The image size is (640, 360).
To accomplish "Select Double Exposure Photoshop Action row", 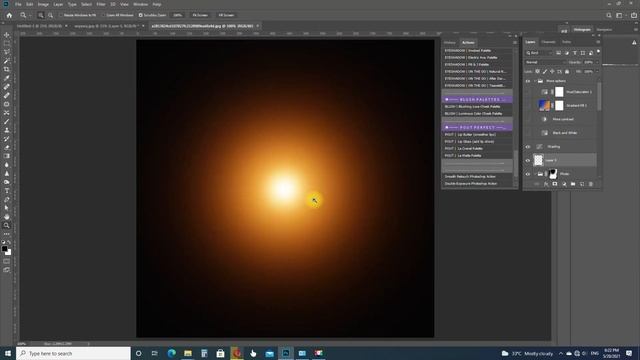I will 477,184.
